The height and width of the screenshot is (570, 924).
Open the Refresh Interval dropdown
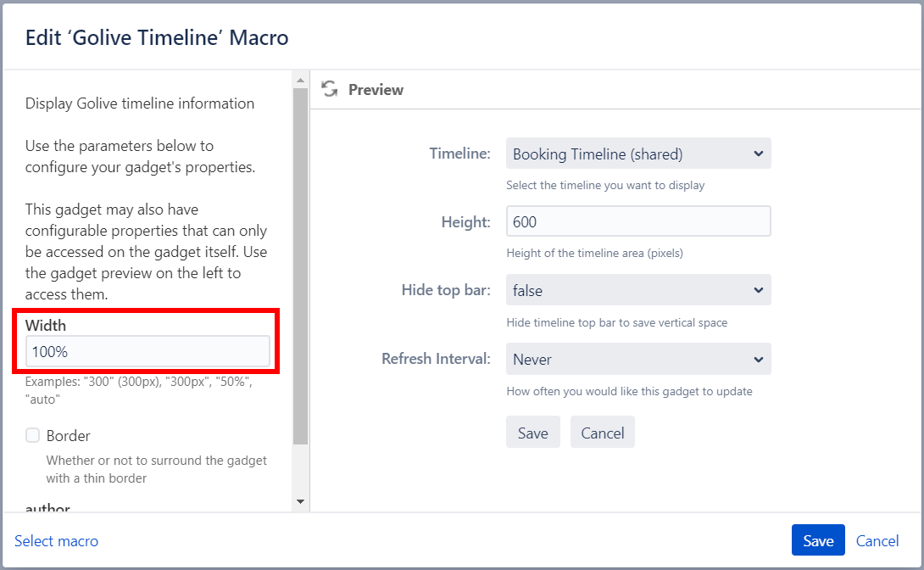(x=637, y=359)
